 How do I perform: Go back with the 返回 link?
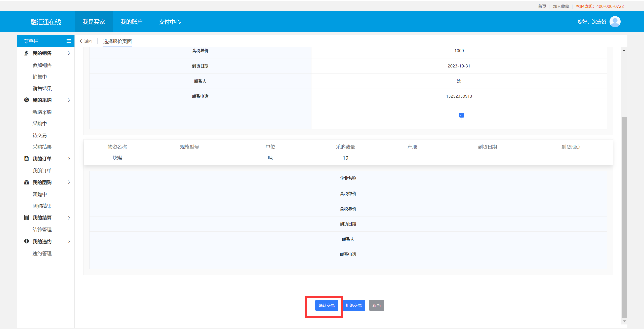[x=88, y=41]
